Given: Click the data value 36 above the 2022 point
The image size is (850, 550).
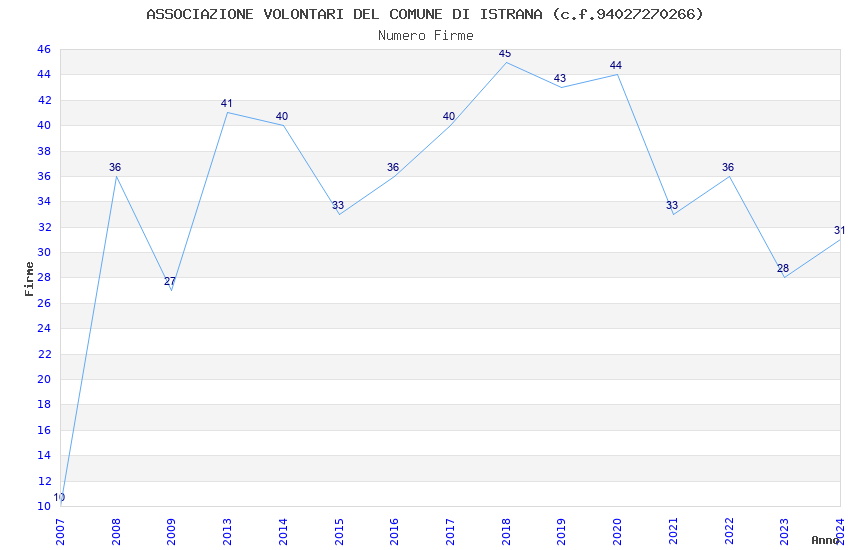Looking at the screenshot, I should pyautogui.click(x=728, y=167).
